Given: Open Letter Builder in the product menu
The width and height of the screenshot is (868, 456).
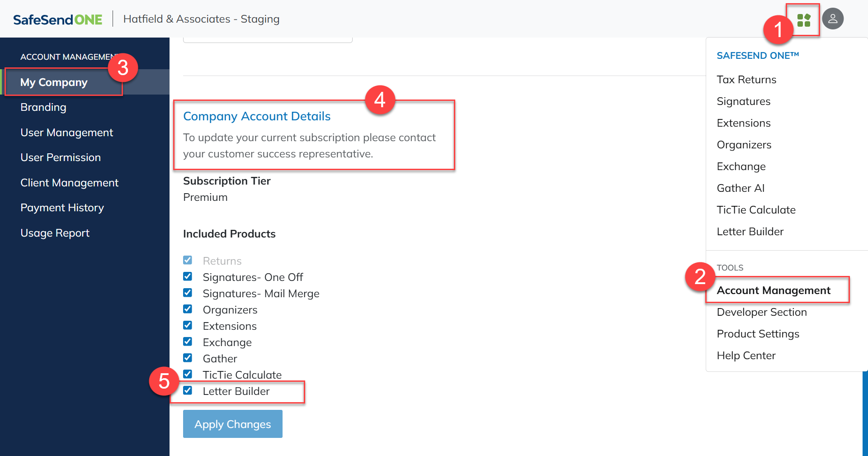Looking at the screenshot, I should (x=750, y=232).
